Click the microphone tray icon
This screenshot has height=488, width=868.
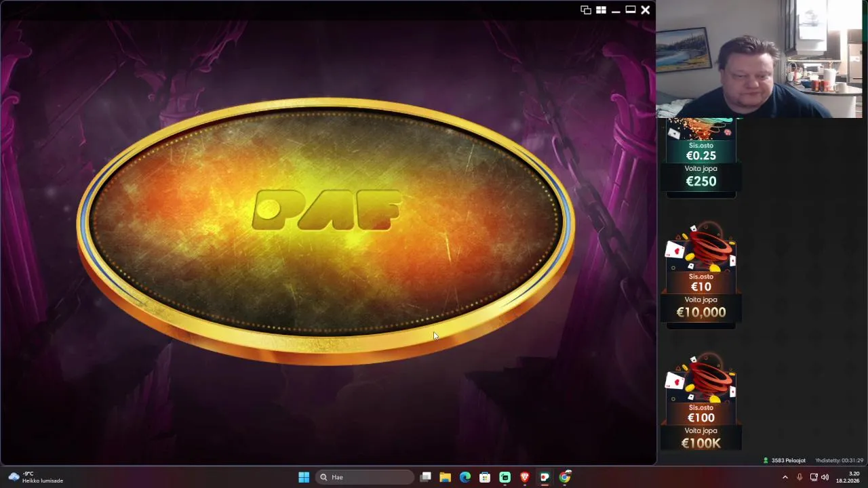click(x=800, y=477)
